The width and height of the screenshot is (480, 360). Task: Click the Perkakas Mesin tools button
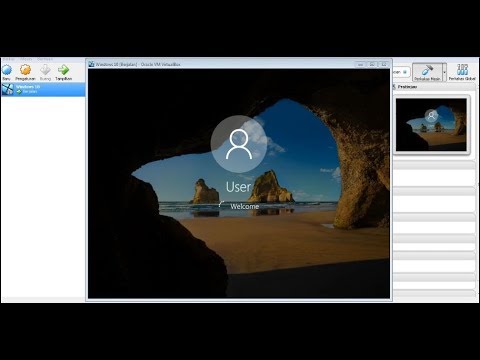coord(427,72)
